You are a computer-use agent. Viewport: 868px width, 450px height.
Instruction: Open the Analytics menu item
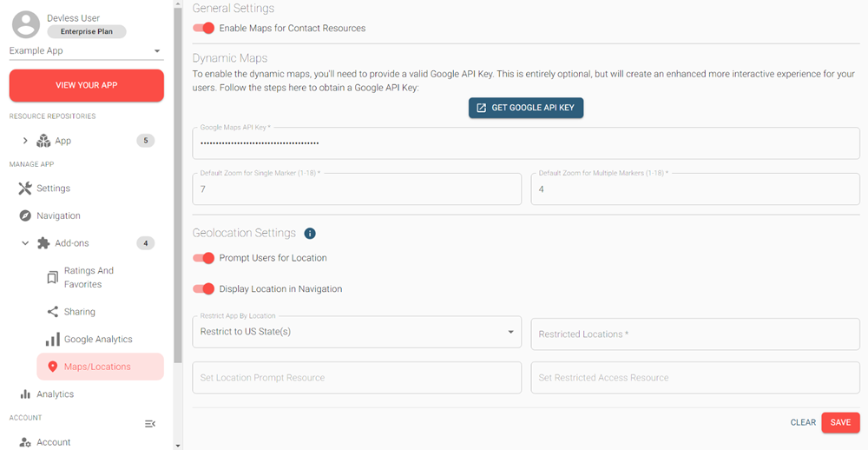coord(55,394)
